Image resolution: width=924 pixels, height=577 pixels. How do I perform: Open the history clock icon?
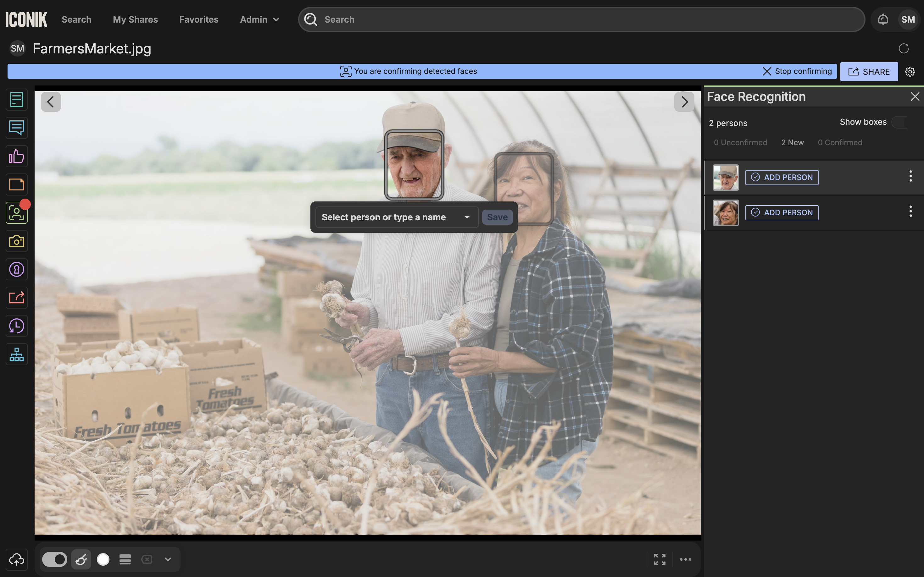coord(16,326)
